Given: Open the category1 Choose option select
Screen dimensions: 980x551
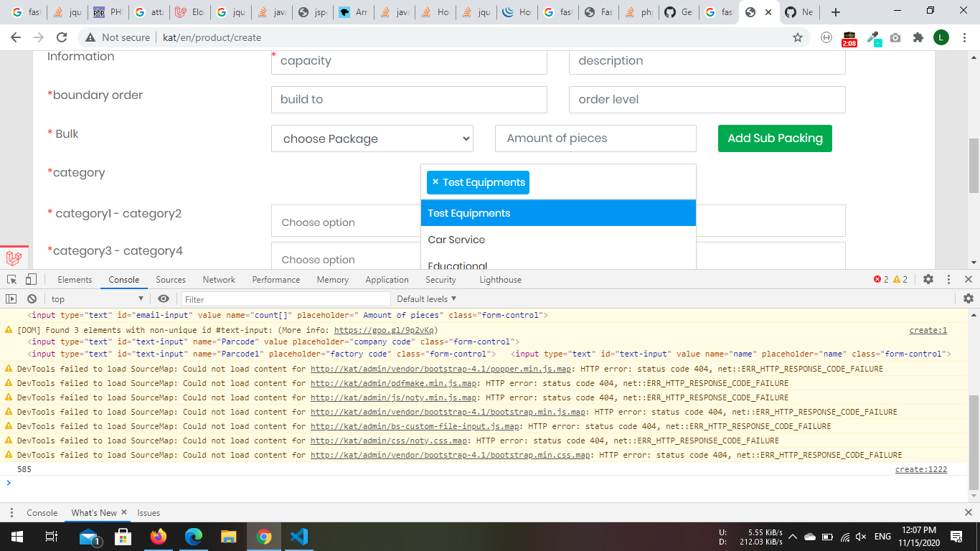Looking at the screenshot, I should point(346,221).
